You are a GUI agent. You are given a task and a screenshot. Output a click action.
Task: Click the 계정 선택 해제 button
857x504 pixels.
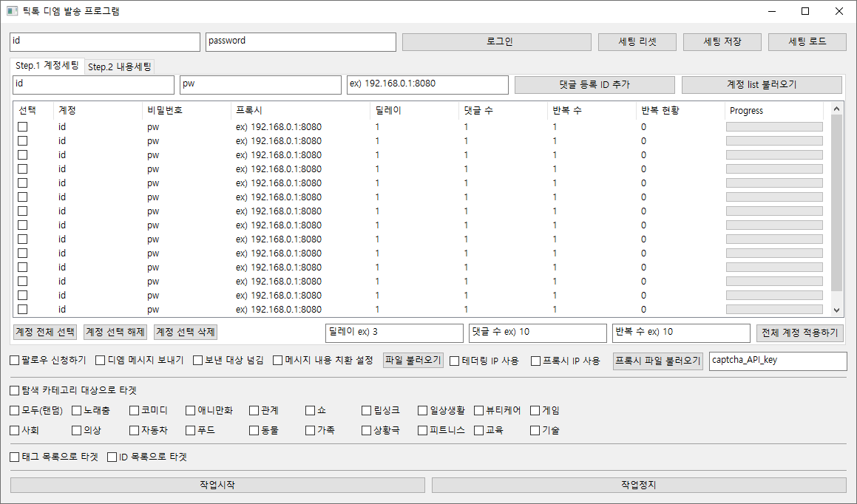click(x=115, y=332)
